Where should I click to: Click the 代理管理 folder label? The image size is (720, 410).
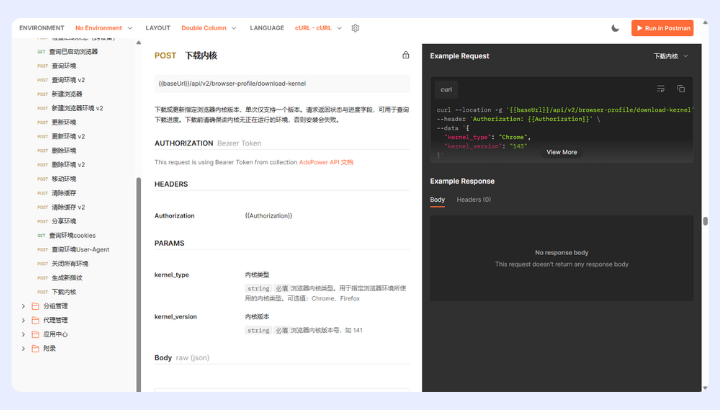pos(56,320)
